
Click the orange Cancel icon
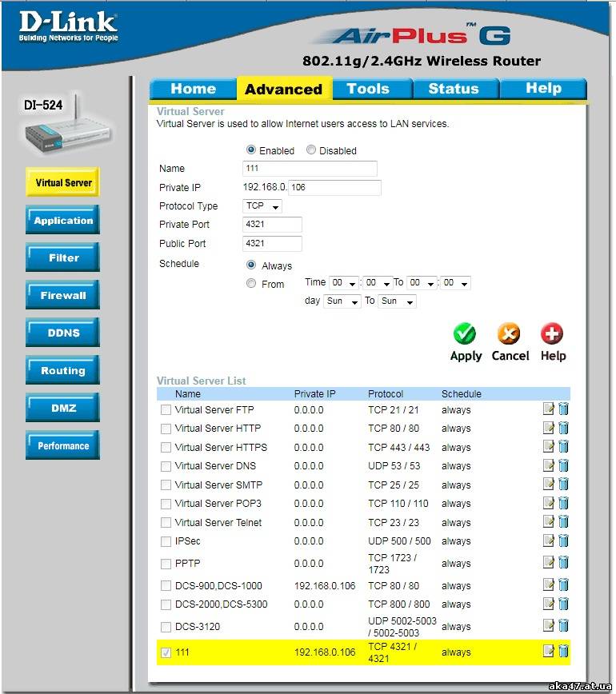pyautogui.click(x=509, y=333)
